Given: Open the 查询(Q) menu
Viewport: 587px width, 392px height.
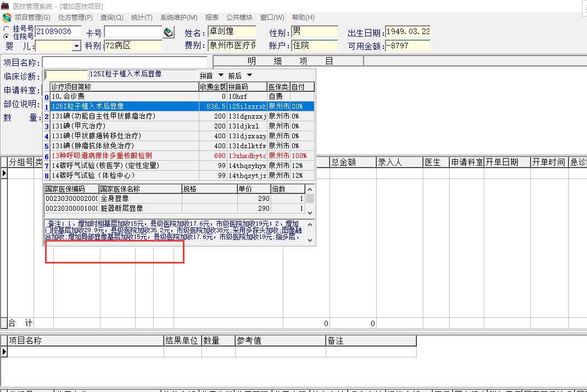Looking at the screenshot, I should pos(112,18).
